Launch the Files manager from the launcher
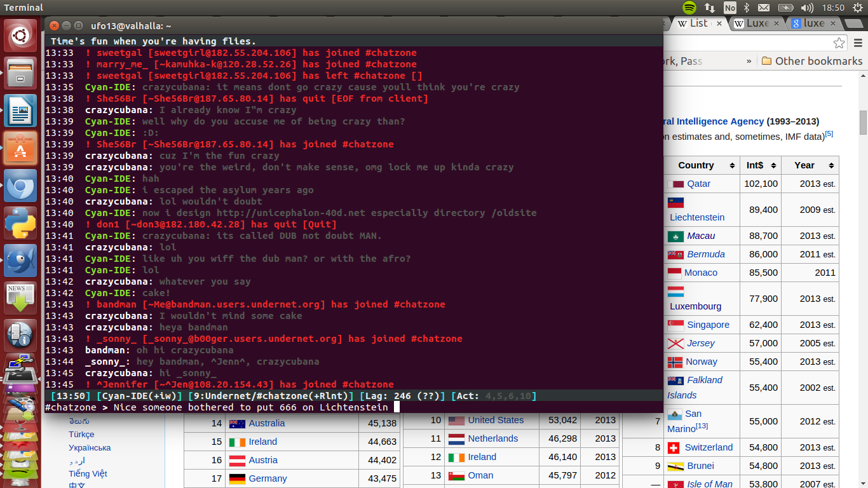This screenshot has height=488, width=868. pos(20,72)
